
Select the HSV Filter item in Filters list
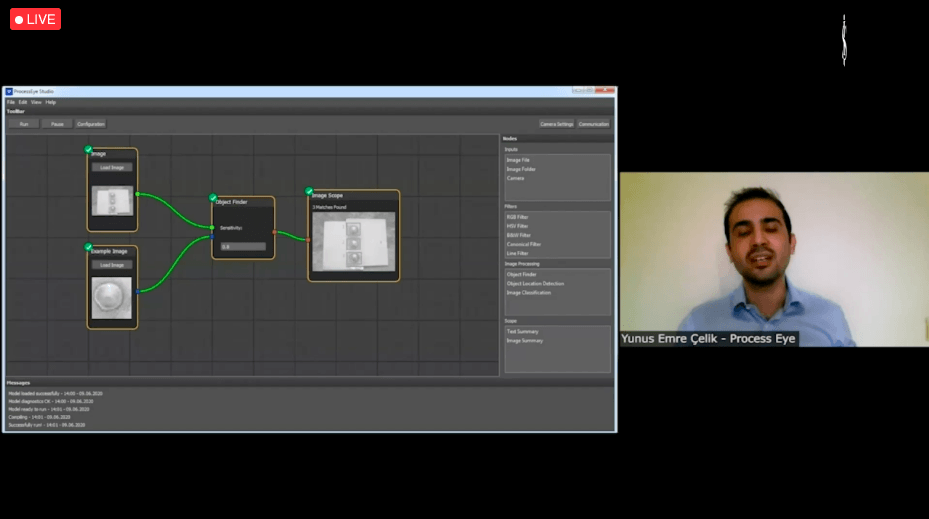click(518, 225)
